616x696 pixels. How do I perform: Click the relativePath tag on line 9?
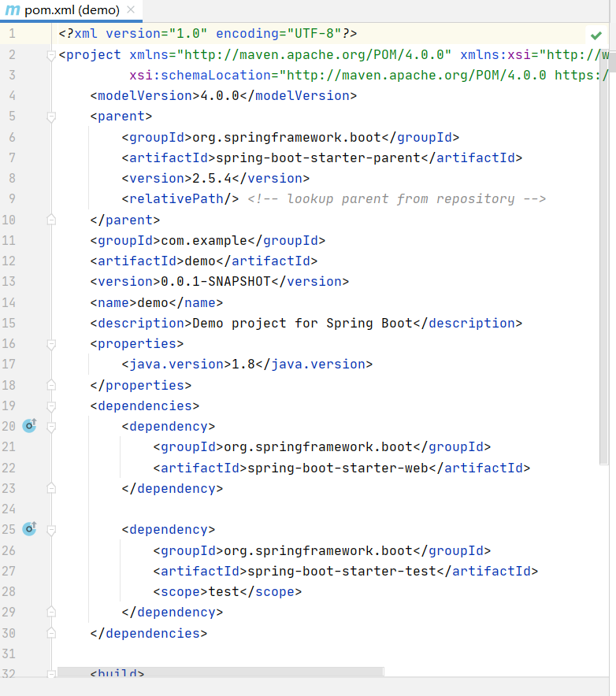click(180, 198)
